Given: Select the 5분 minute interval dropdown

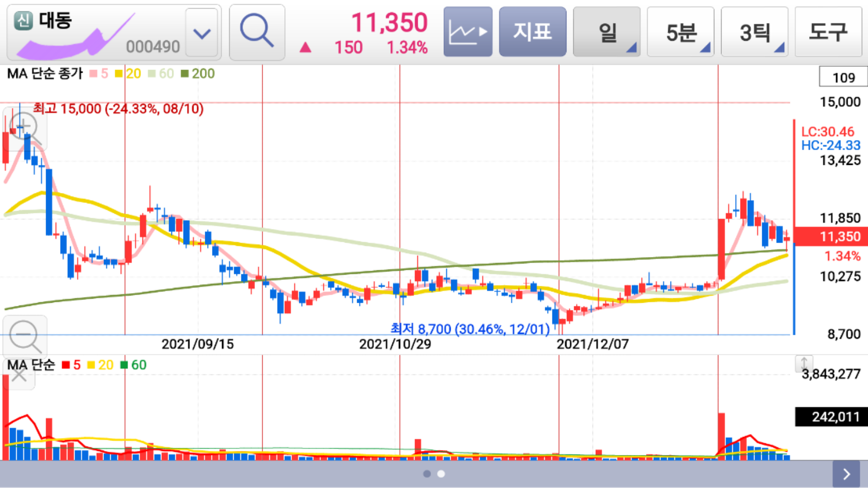Looking at the screenshot, I should [x=680, y=32].
